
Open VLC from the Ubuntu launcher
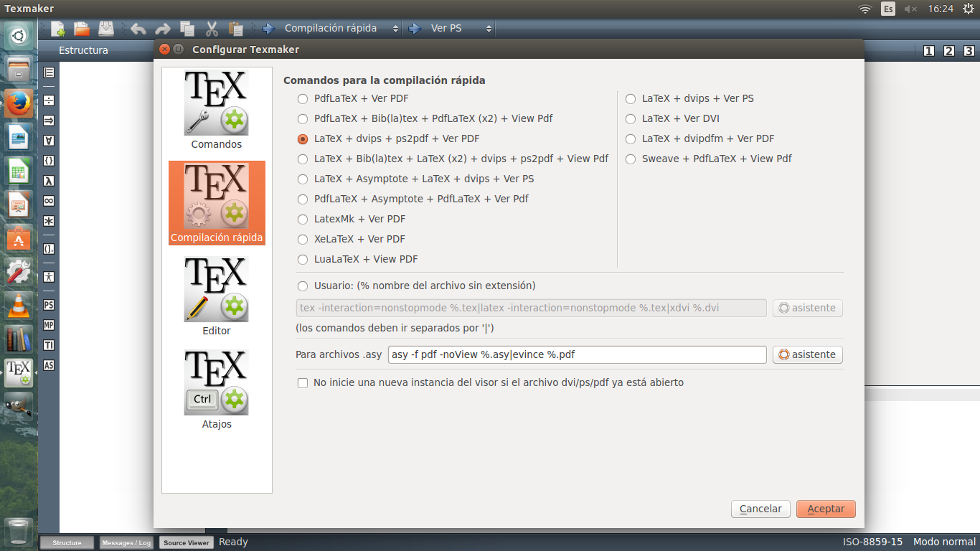(x=19, y=306)
